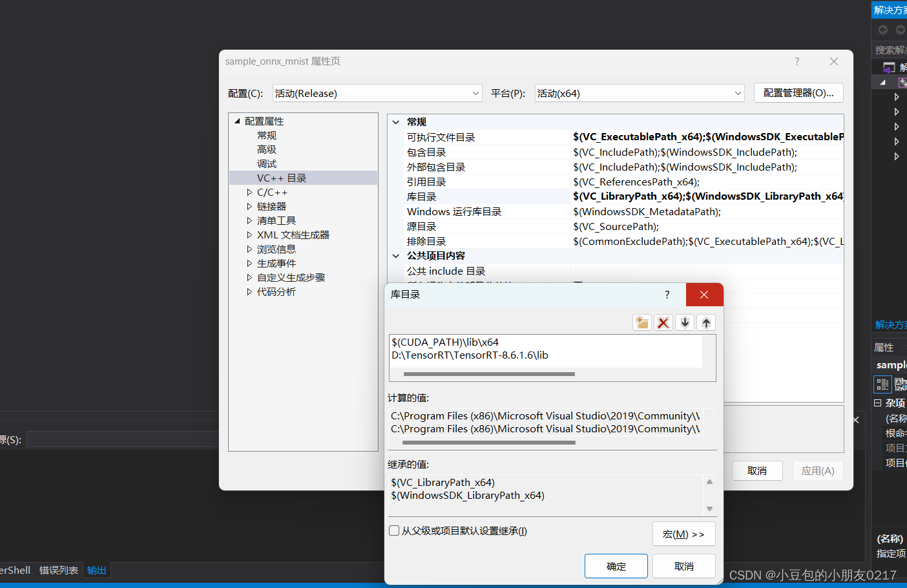Click down arrow of 继承的值 scrollbar
The width and height of the screenshot is (907, 588).
pos(709,509)
